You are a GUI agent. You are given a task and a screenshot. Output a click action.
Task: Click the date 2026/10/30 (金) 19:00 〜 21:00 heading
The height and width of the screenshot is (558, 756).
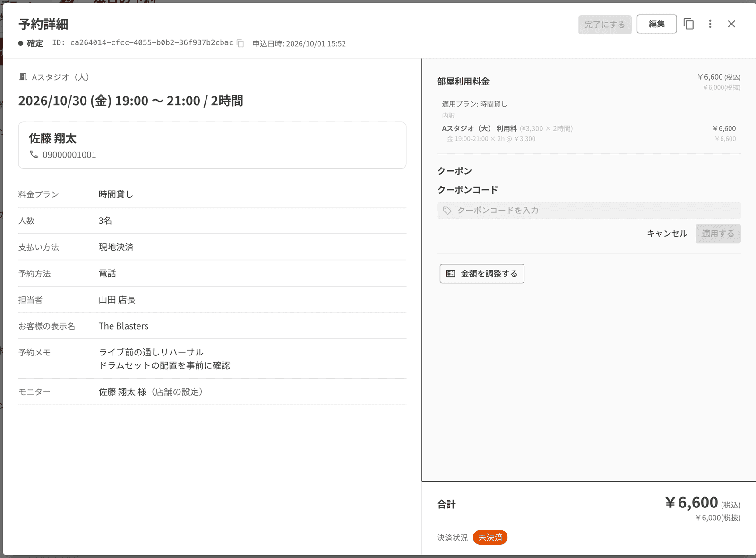click(x=131, y=101)
